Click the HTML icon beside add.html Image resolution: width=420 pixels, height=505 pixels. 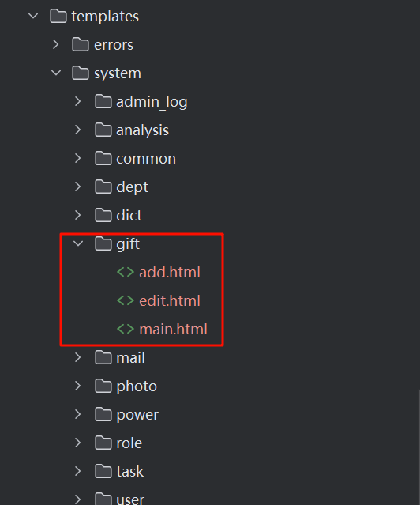pos(126,272)
